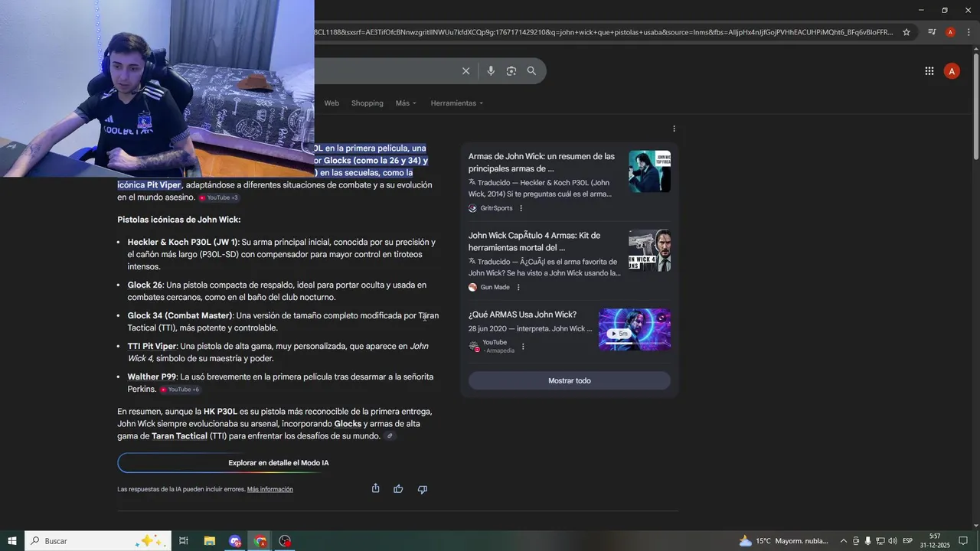Open File Explorer from taskbar

(209, 541)
